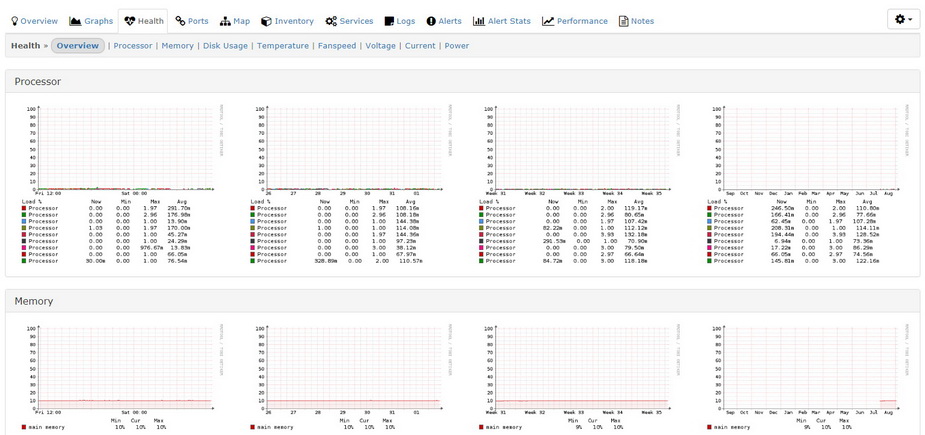Image resolution: width=925 pixels, height=435 pixels.
Task: Open the Inventory tab
Action: (287, 21)
